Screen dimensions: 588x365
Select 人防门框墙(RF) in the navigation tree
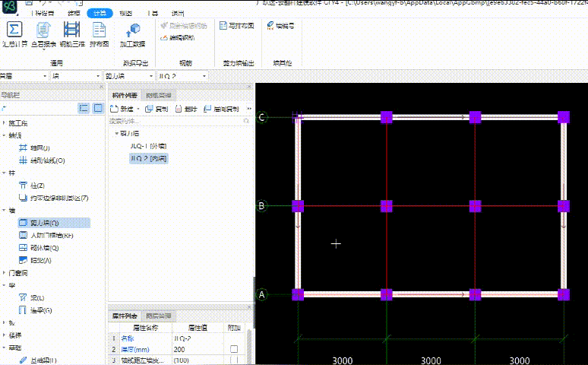pyautogui.click(x=46, y=236)
